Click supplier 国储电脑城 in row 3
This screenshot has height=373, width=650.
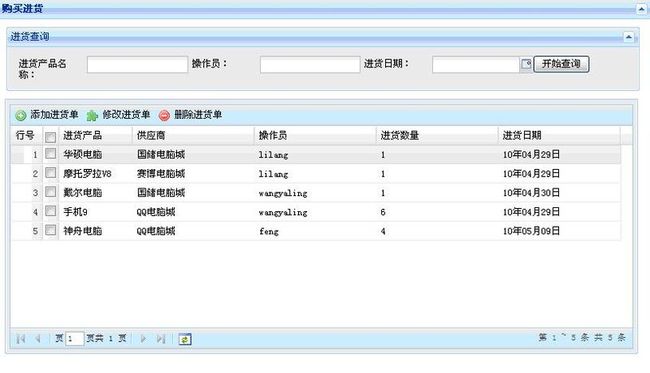(161, 193)
